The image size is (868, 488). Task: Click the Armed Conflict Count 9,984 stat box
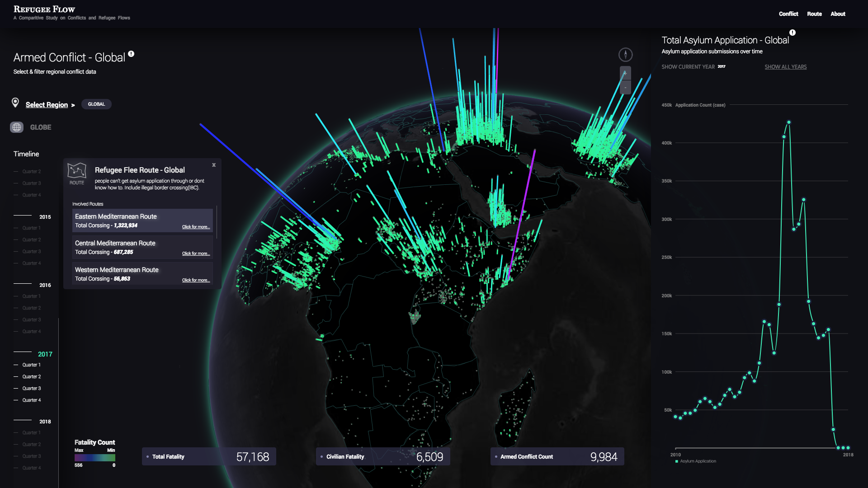557,457
